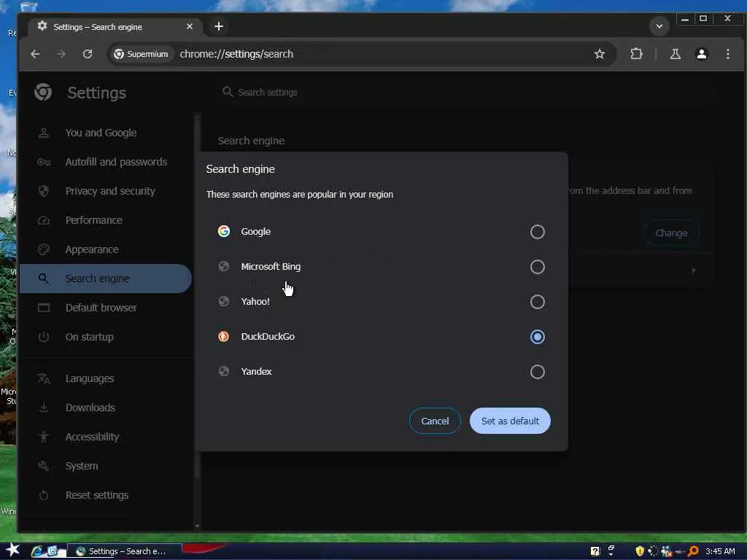Click the address bar URL

236,54
